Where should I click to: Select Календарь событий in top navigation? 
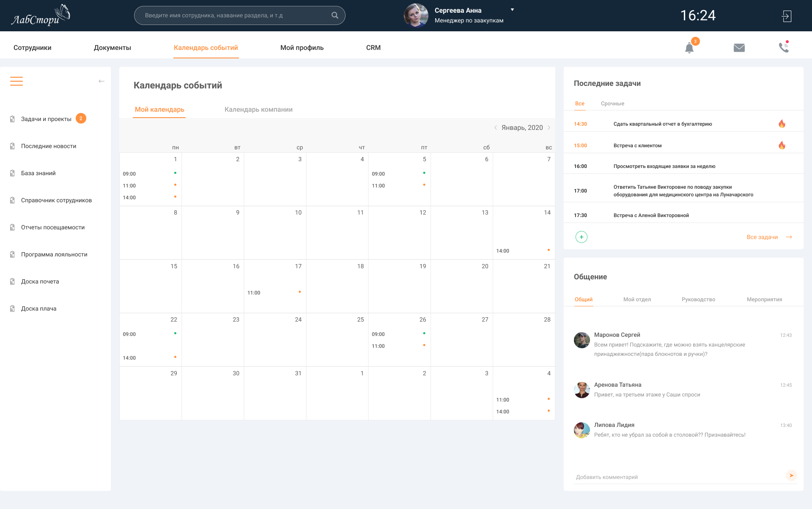click(206, 48)
